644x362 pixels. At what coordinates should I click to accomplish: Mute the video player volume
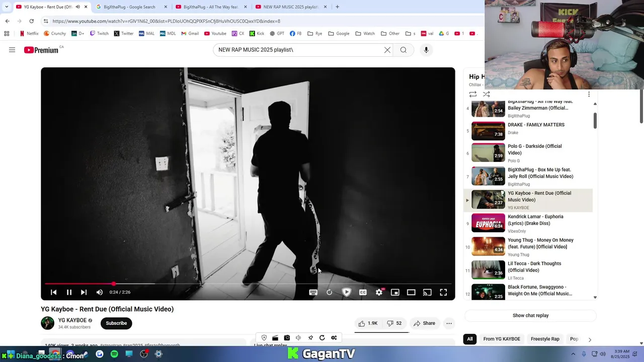[x=100, y=292]
